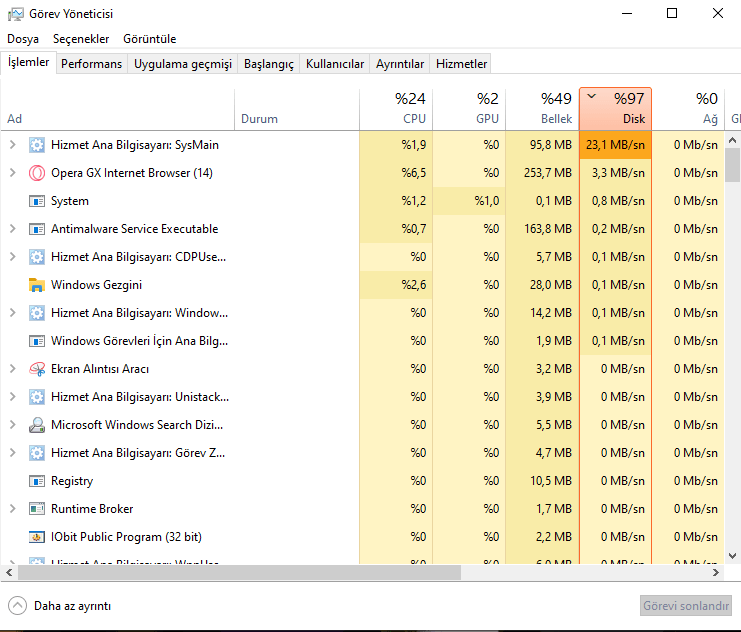The width and height of the screenshot is (741, 632).
Task: Click the Unistack service host gear icon
Action: [37, 397]
